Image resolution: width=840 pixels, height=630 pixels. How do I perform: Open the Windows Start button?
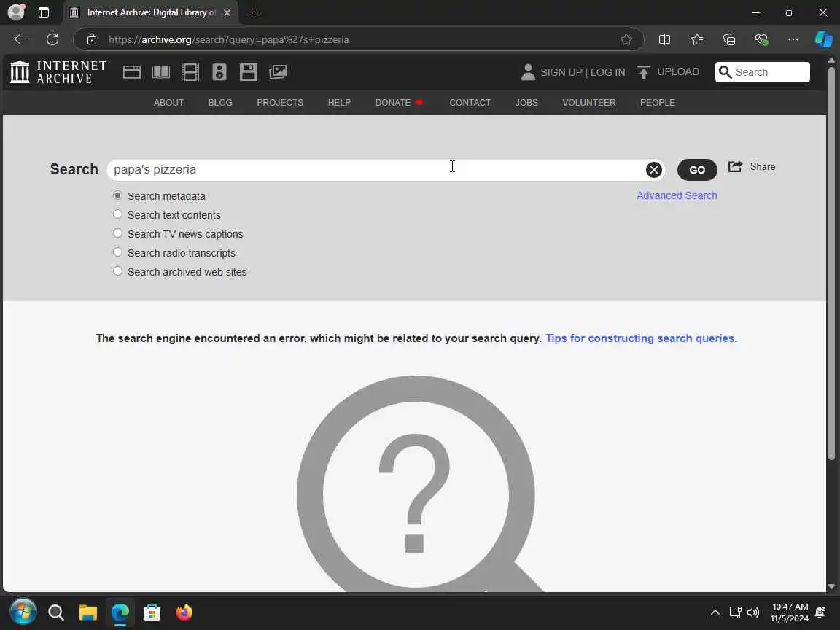pyautogui.click(x=23, y=612)
